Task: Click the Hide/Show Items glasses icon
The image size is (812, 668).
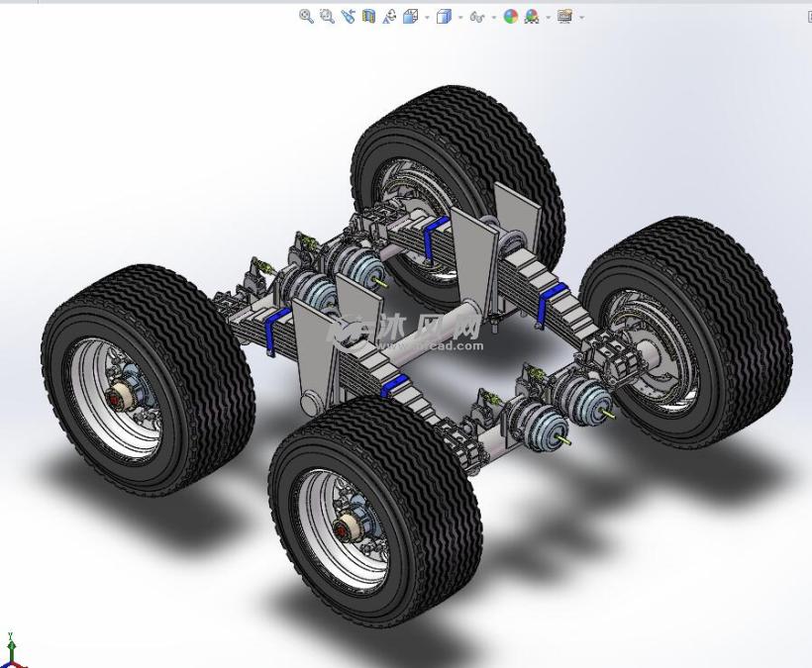Action: (x=476, y=17)
